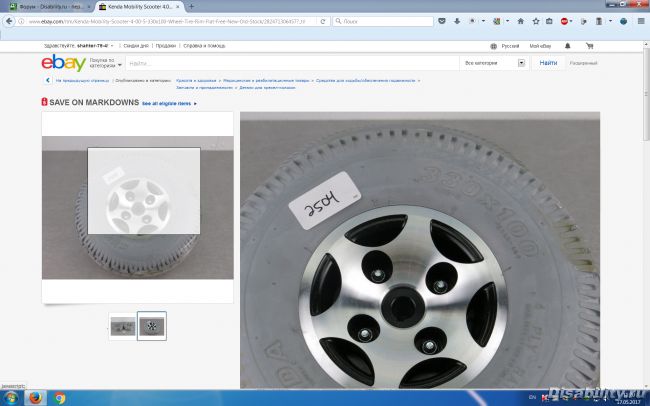Open the Pocket saved list icon
The height and width of the screenshot is (406, 650).
pos(442,21)
